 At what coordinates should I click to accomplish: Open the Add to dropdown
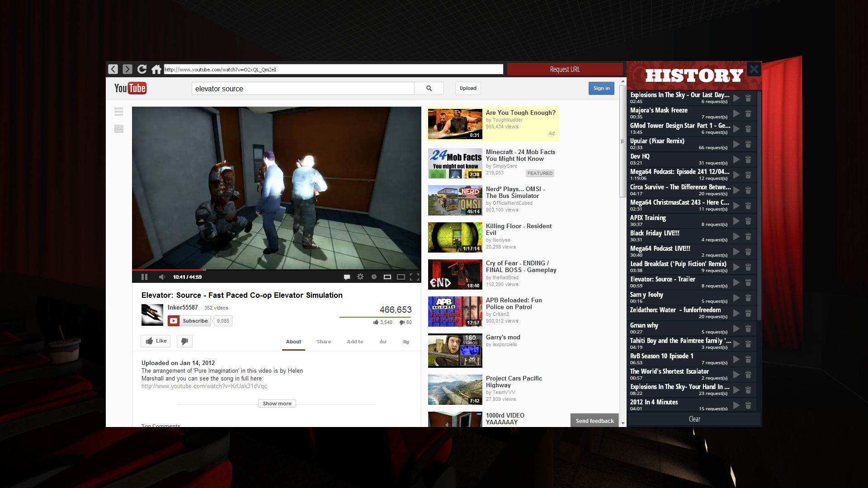(355, 342)
